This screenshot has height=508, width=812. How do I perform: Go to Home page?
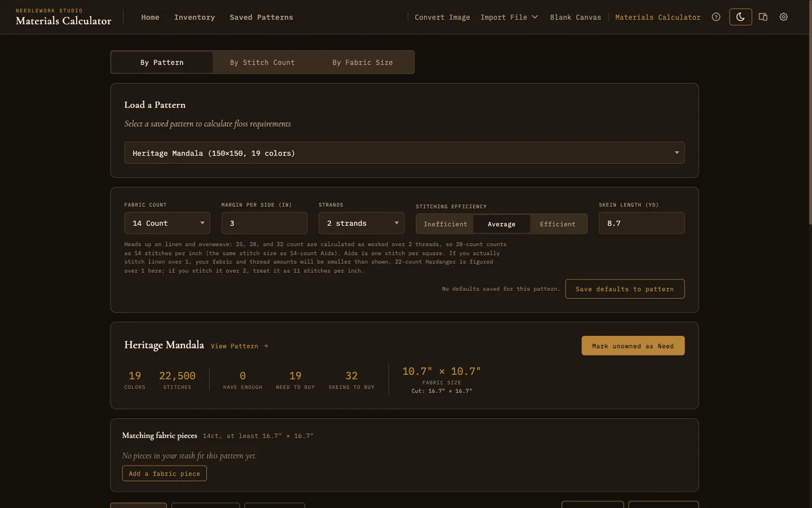tap(150, 17)
